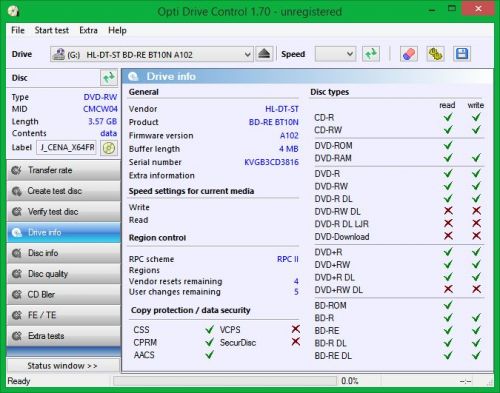Click Vendor resets remaining value 4
Viewport: 500px width, 393px height.
click(x=296, y=281)
